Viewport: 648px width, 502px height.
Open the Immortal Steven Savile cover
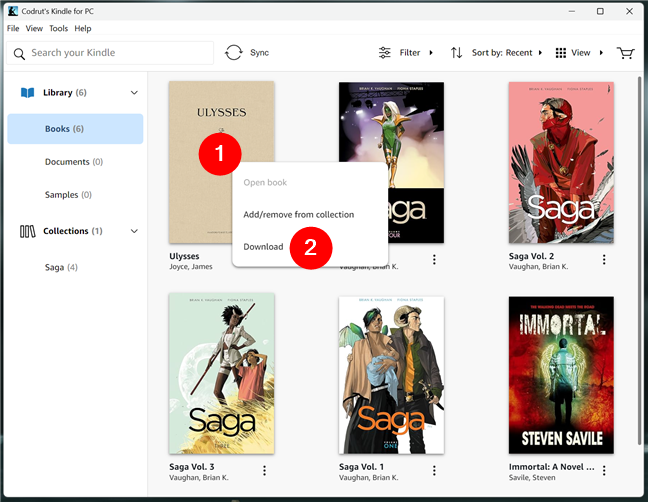(561, 375)
